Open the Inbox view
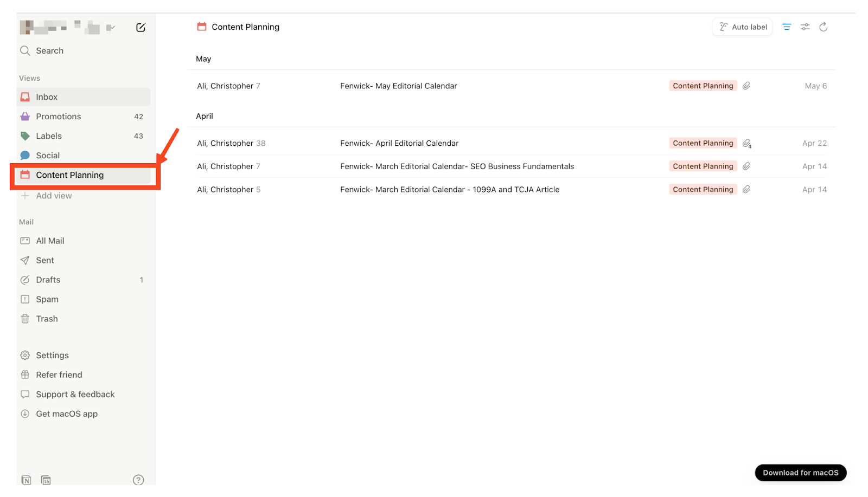 coord(47,97)
